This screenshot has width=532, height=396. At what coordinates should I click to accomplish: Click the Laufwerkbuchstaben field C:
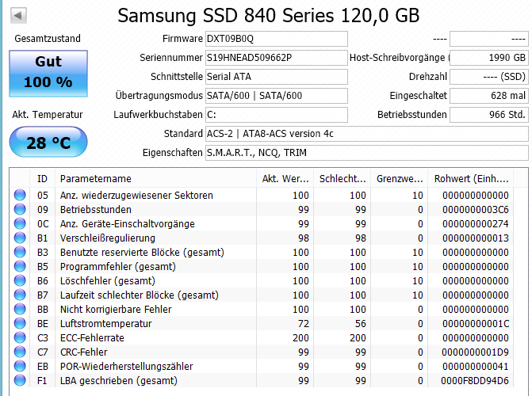pyautogui.click(x=277, y=115)
